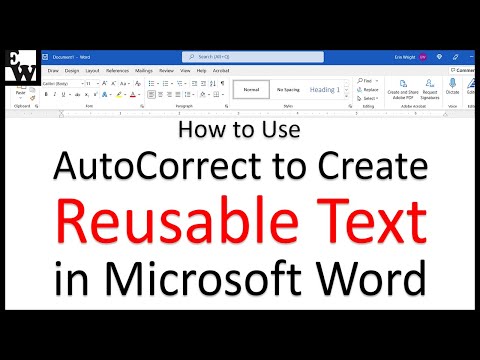
Task: Toggle Justify alignment
Action: coord(178,95)
